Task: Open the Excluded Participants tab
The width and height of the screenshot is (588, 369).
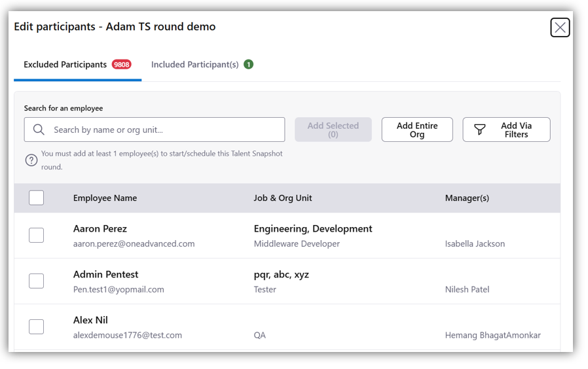Action: (65, 65)
